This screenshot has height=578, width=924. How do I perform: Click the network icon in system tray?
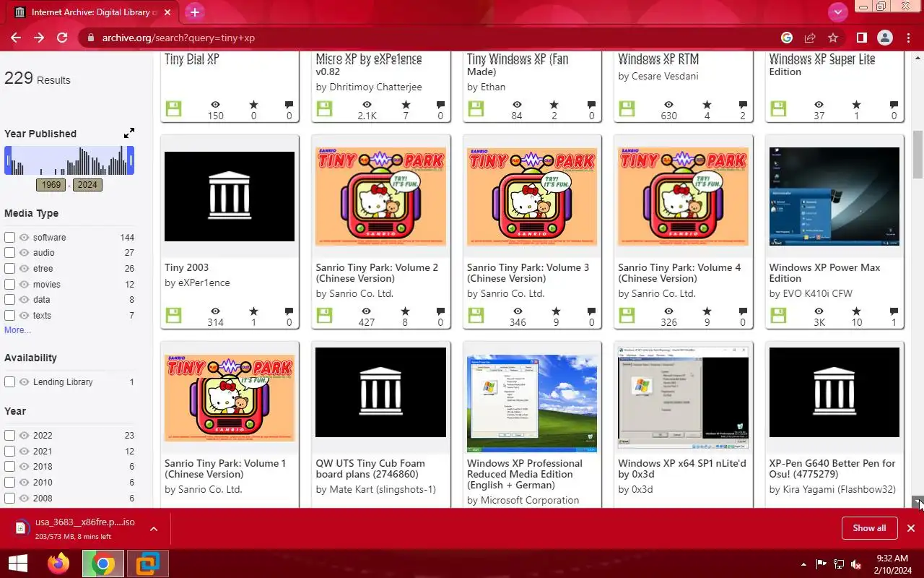pos(839,564)
